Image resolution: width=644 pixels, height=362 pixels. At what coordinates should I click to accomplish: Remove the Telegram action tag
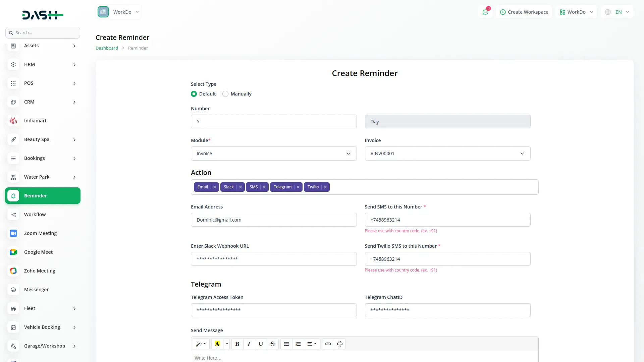click(x=298, y=187)
